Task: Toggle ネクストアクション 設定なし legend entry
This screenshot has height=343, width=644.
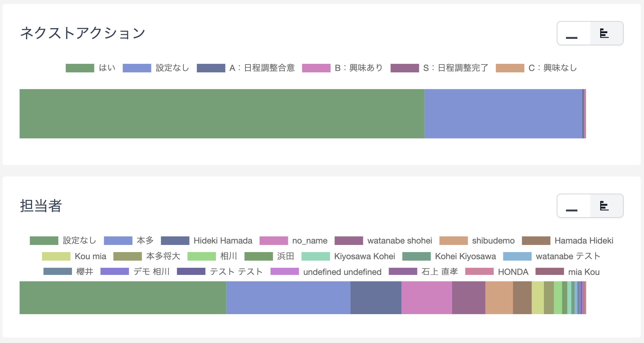Action: click(x=156, y=68)
